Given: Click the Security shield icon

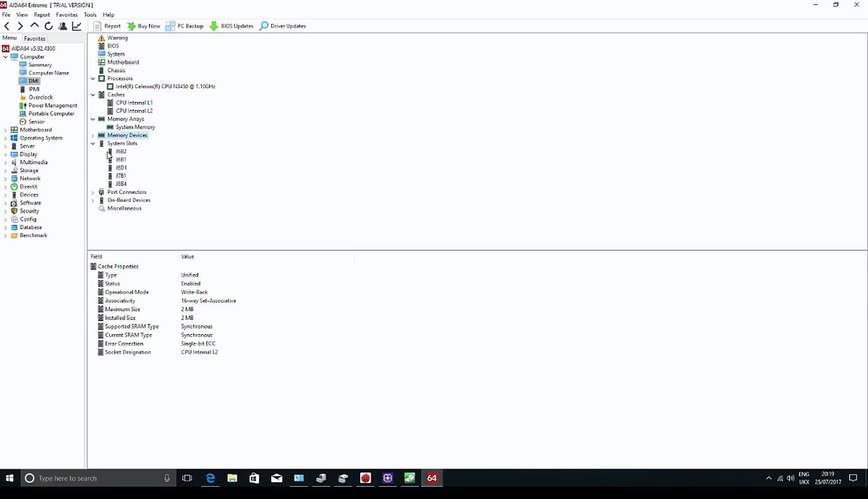Looking at the screenshot, I should [14, 211].
